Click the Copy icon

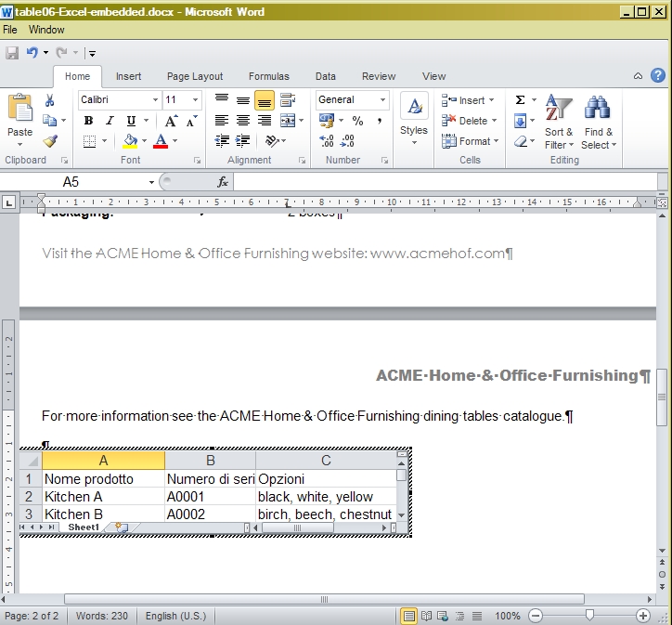[50, 121]
